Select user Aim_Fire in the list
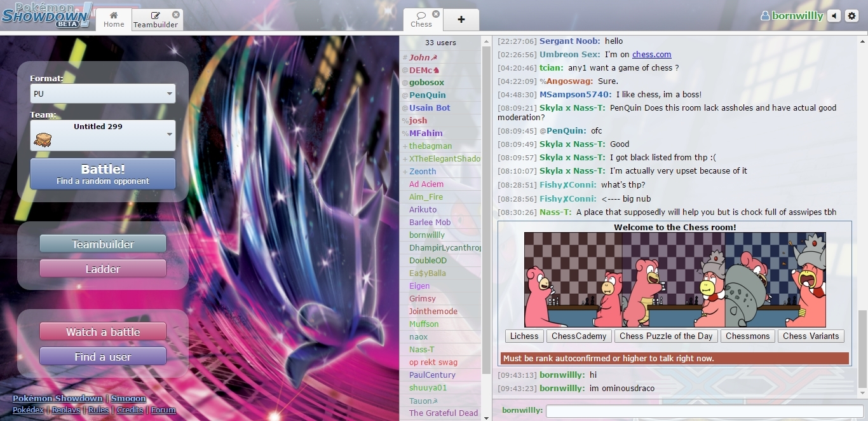Screen dimensions: 868x421 (x=440, y=197)
